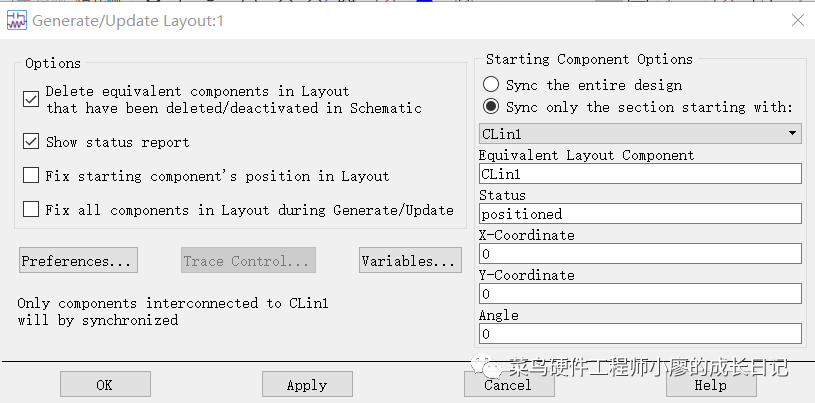This screenshot has width=815, height=403.
Task: Check Fix all components in Layout option
Action: (31, 210)
